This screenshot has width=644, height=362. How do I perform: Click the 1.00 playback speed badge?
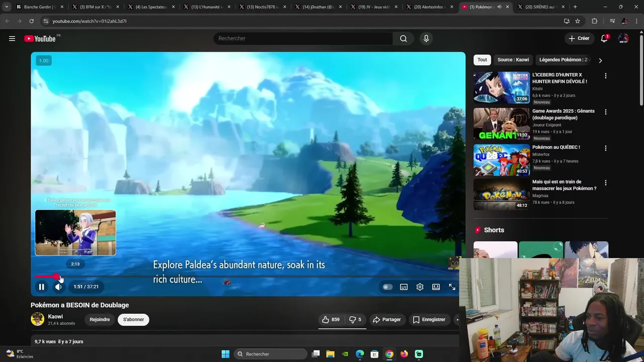point(44,61)
